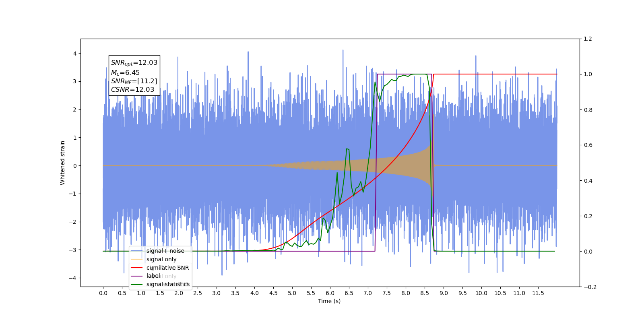Viewport: 644px width, 322px height.
Task: Click the 'signal statistics' legend label
Action: tap(168, 284)
